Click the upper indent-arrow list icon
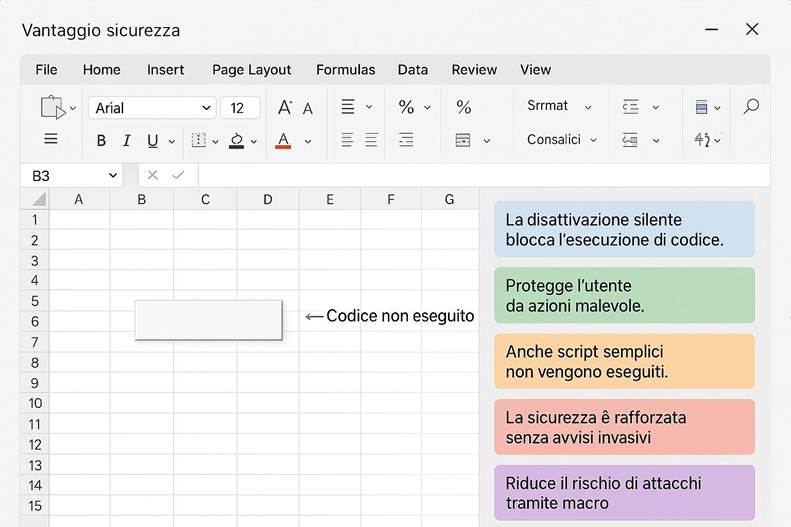This screenshot has height=527, width=791. (631, 107)
